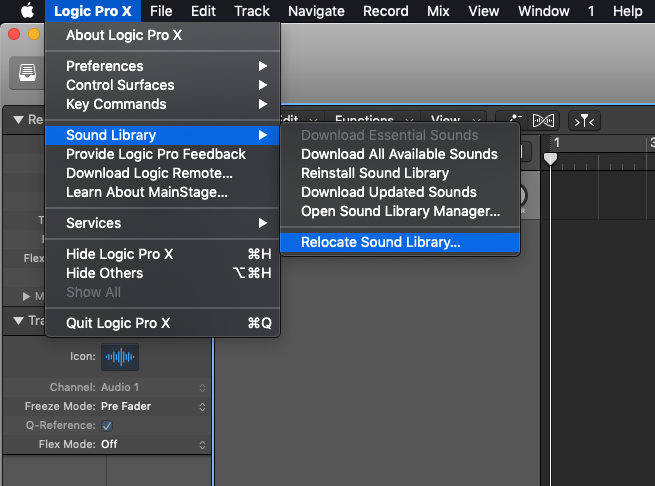Close the Logic window with red button
Image resolution: width=655 pixels, height=486 pixels.
tap(14, 34)
